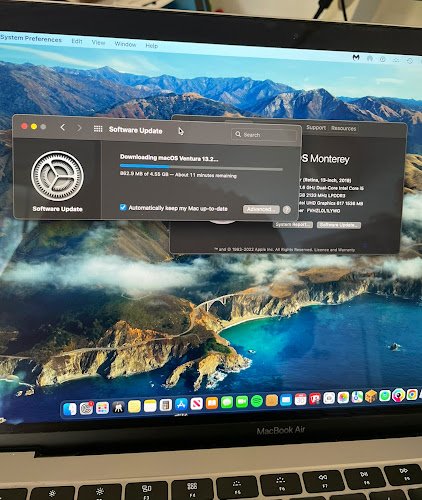Open FaceTime from the dock
The width and height of the screenshot is (422, 500).
(x=242, y=402)
